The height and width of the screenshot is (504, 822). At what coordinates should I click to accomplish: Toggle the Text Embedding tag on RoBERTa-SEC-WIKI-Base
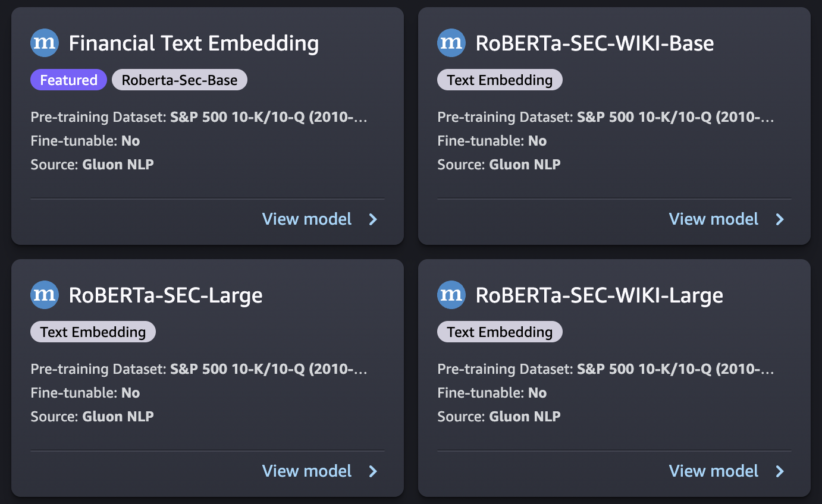(500, 79)
